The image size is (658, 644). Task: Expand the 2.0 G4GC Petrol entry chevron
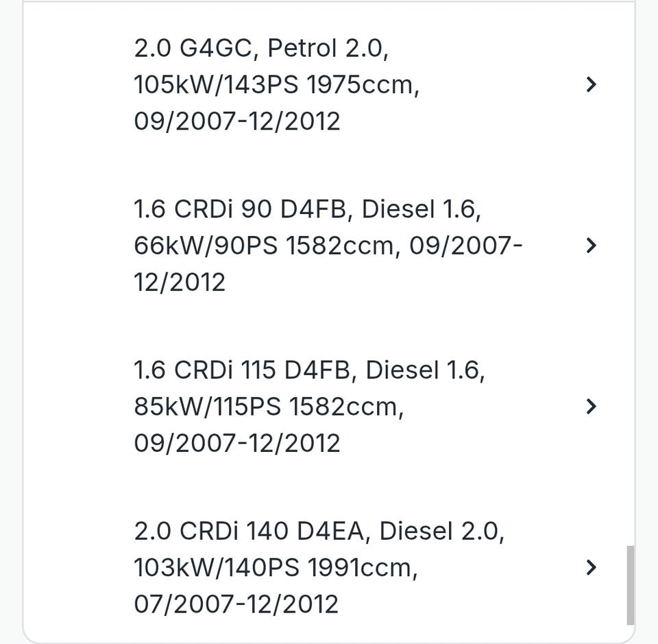point(591,84)
